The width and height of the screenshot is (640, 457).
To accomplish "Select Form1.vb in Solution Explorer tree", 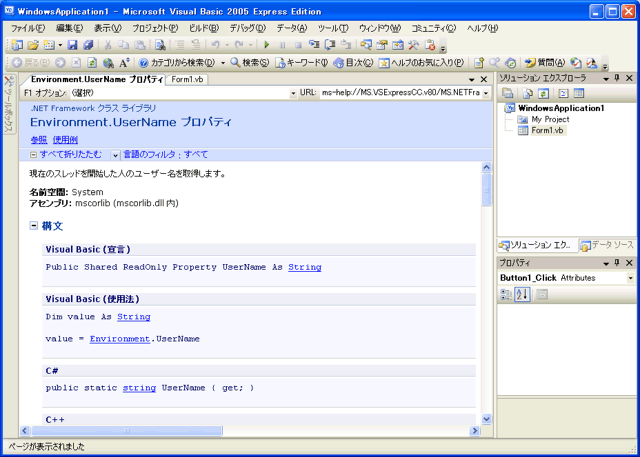I will [548, 130].
